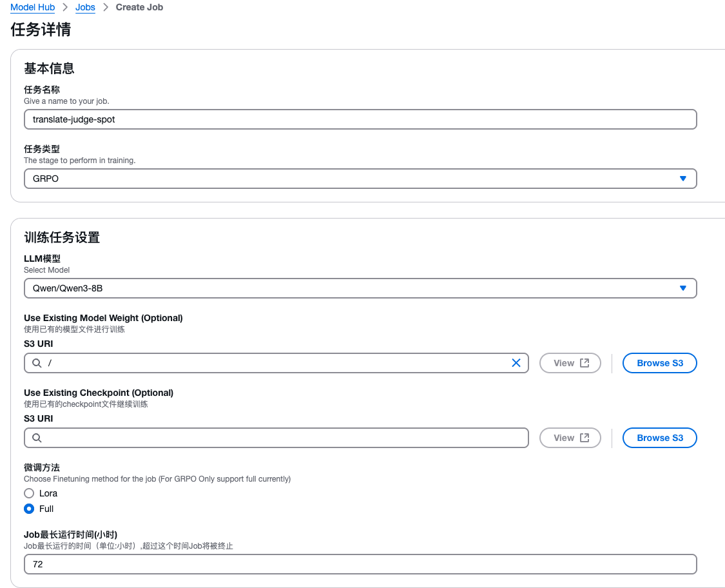
Task: Select the Lora finetuning method
Action: 29,493
